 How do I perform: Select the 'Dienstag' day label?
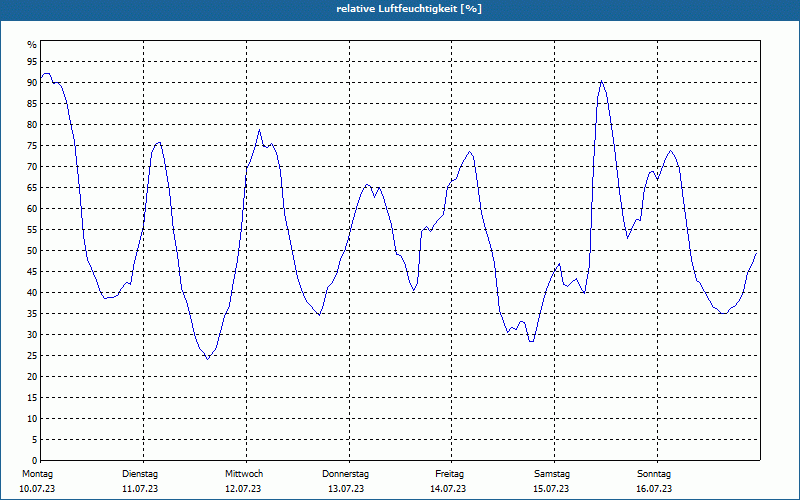[x=140, y=474]
